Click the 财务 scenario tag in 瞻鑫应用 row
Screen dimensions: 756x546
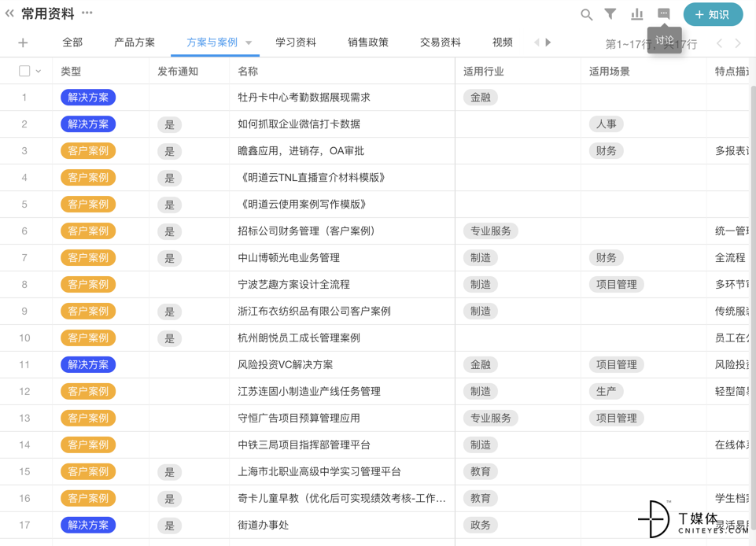point(606,151)
